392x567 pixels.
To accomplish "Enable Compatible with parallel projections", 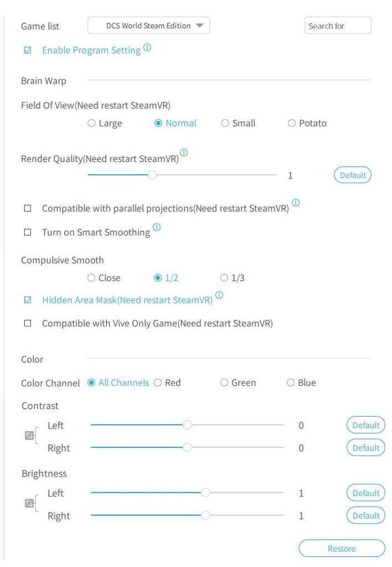I will pyautogui.click(x=28, y=208).
